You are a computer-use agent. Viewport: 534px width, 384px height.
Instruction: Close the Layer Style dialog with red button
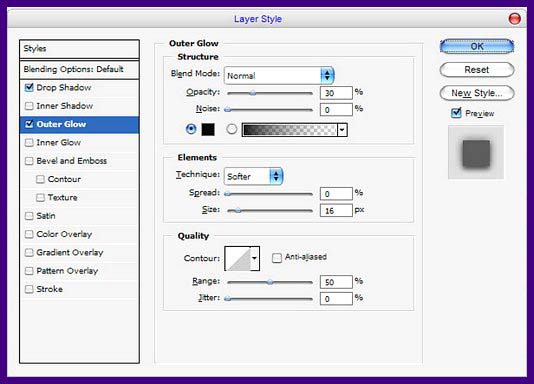(x=514, y=18)
